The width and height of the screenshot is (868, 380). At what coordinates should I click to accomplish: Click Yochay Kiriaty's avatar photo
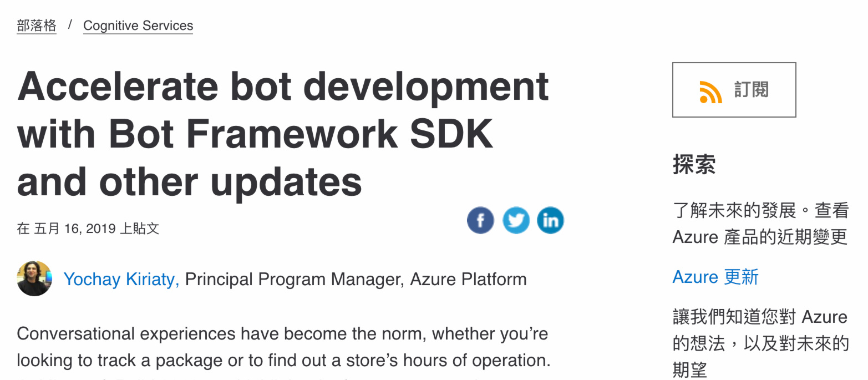pyautogui.click(x=34, y=278)
